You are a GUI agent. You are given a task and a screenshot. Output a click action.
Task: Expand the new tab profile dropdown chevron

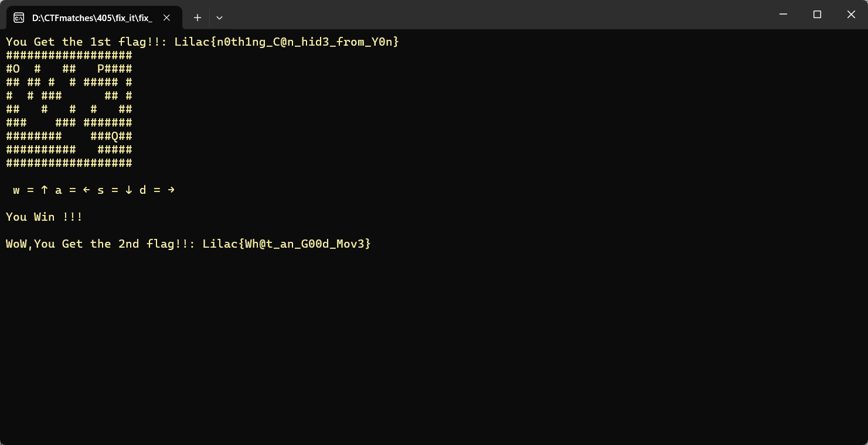tap(219, 18)
